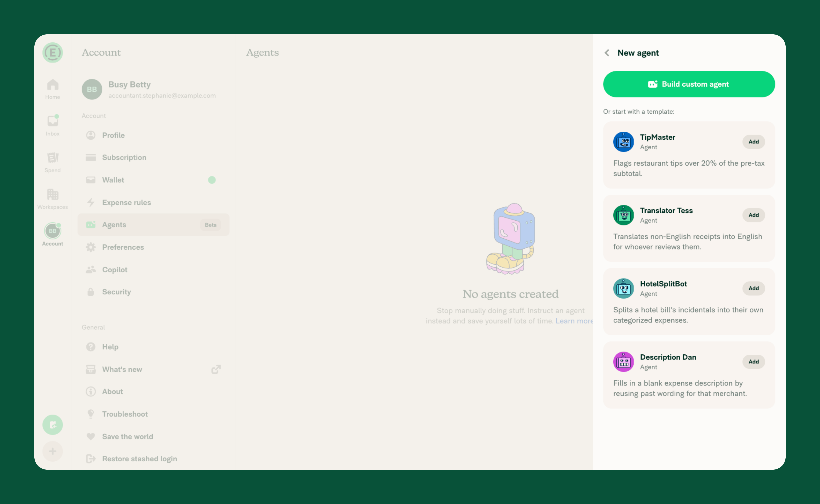Screen dimensions: 820x504
Task: Click the Build custom agent button
Action: pyautogui.click(x=689, y=84)
